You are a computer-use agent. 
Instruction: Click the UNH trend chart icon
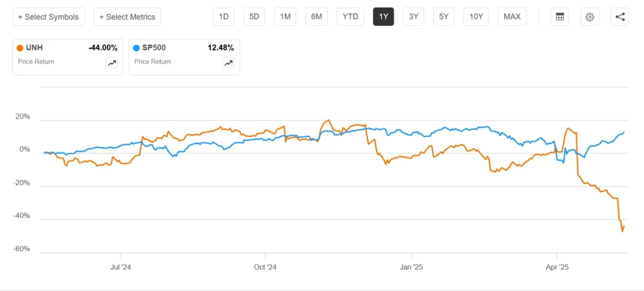[112, 63]
